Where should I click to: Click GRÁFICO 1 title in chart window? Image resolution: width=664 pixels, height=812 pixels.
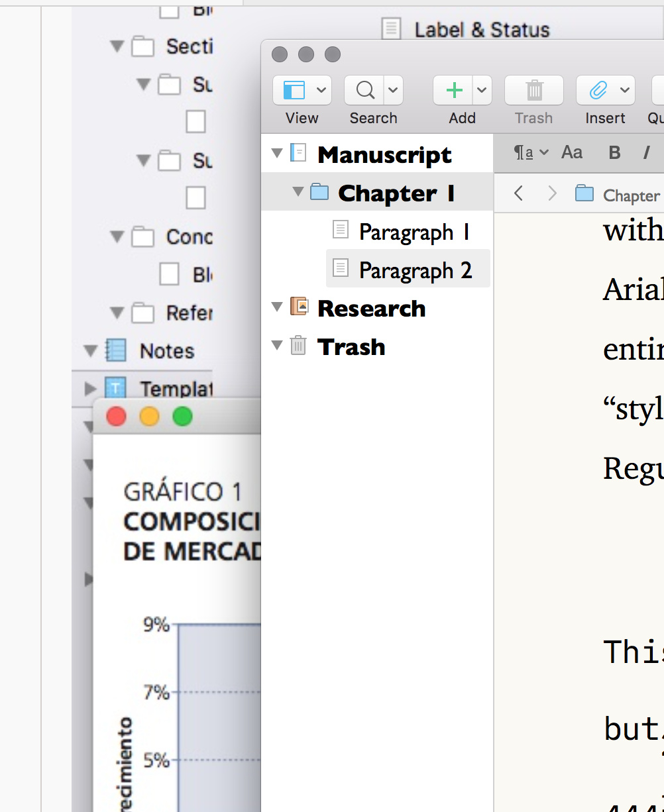(183, 492)
